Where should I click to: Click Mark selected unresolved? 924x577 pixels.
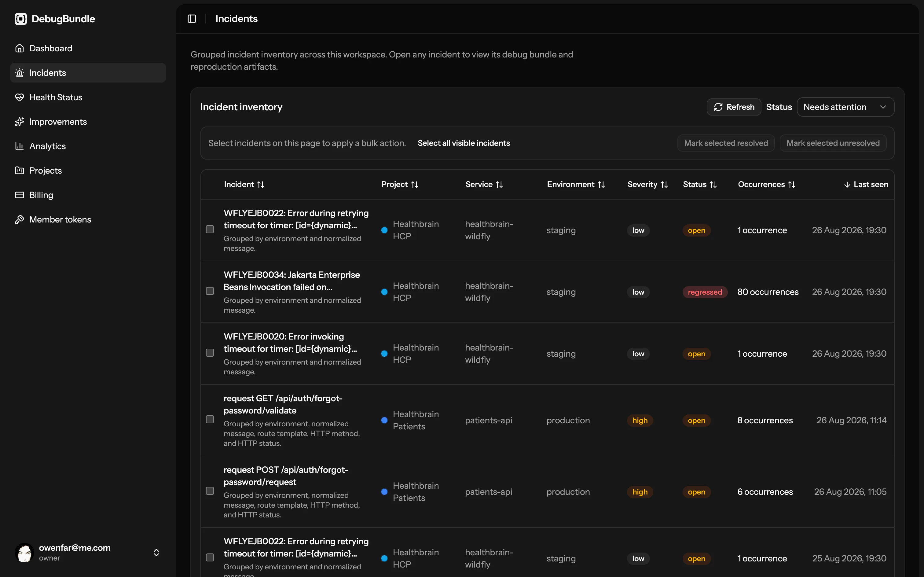[x=833, y=143]
